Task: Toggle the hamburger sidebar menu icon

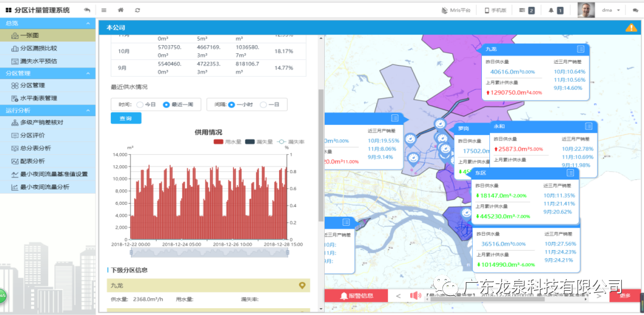Action: [104, 11]
